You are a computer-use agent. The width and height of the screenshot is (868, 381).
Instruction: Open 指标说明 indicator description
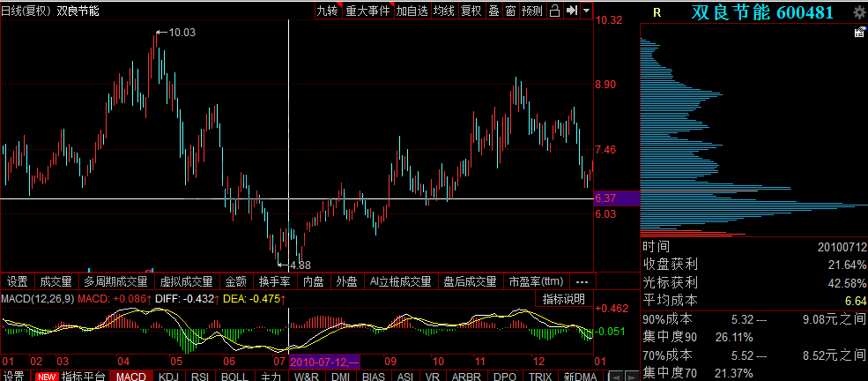[563, 299]
